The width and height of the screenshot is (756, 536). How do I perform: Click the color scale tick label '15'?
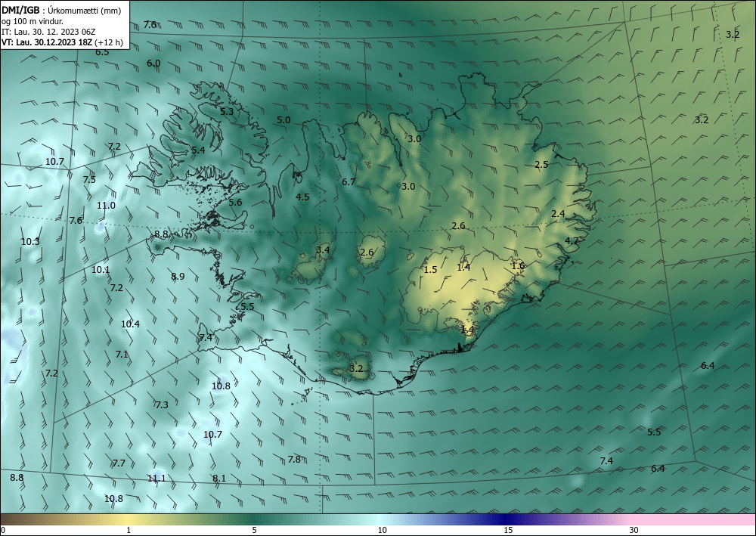pyautogui.click(x=508, y=530)
